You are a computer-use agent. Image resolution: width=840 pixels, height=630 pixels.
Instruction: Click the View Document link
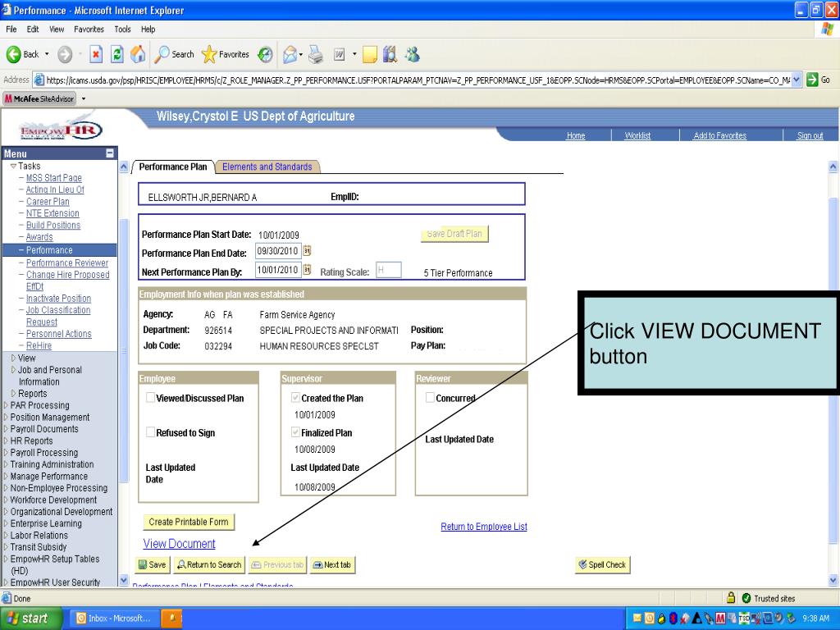(179, 544)
